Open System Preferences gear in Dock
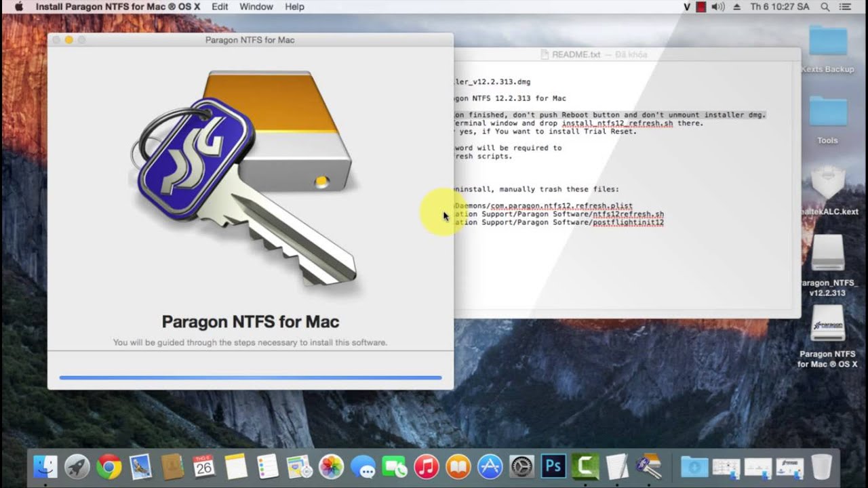Image resolution: width=868 pixels, height=488 pixels. (x=521, y=466)
